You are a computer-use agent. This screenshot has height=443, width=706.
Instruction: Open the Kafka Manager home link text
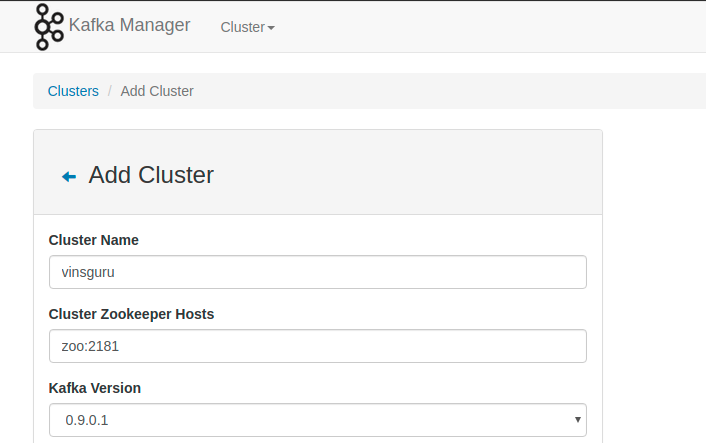point(129,26)
